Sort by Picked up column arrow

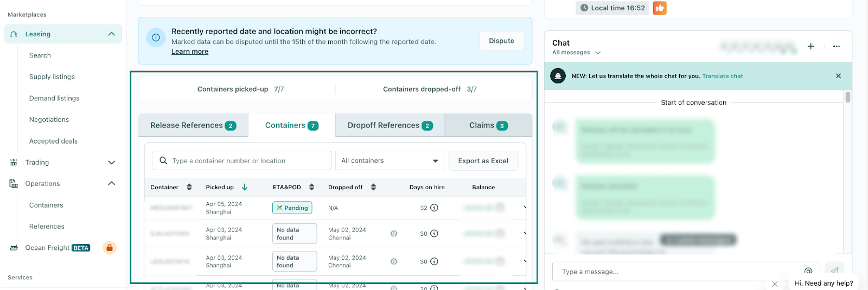(245, 187)
